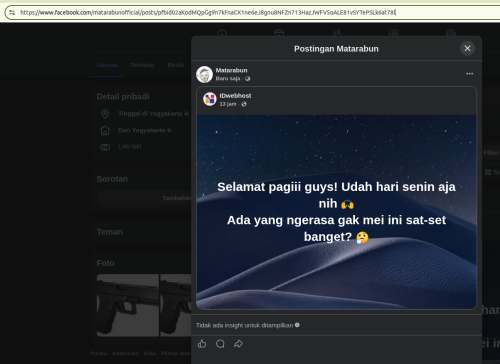Open the Privasi footer link
500x364 pixels.
coord(99,353)
